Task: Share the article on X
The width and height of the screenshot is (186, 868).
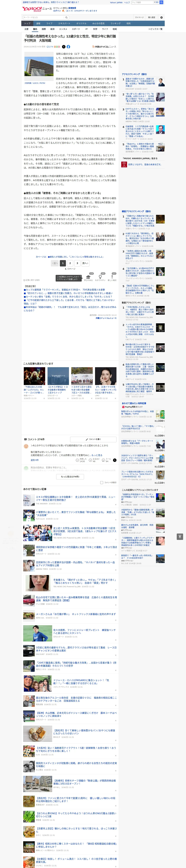Action: pyautogui.click(x=64, y=47)
